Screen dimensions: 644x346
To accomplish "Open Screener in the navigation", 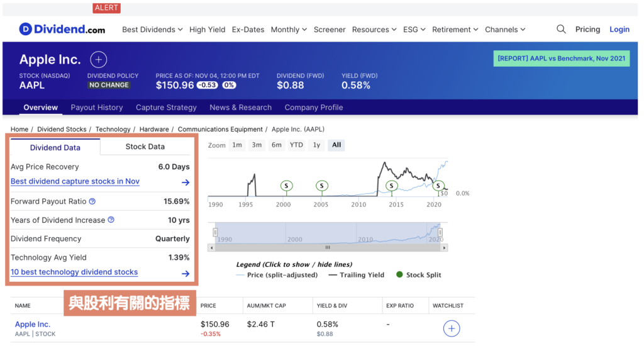I will click(330, 30).
